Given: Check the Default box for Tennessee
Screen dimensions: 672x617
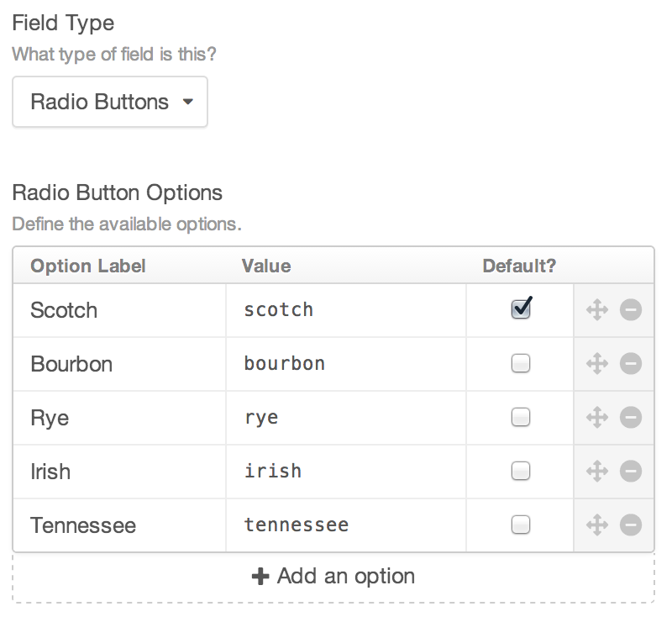Looking at the screenshot, I should (x=519, y=525).
